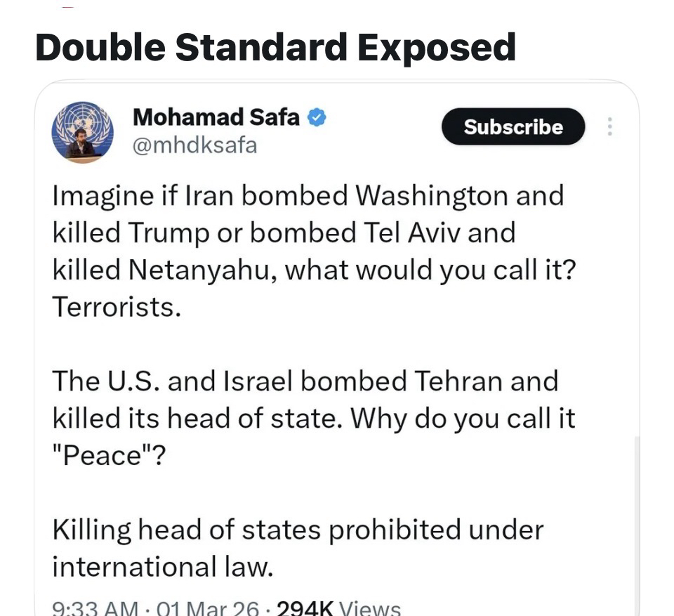
Task: Click the word "Terrorists." in the tweet
Action: click(117, 307)
